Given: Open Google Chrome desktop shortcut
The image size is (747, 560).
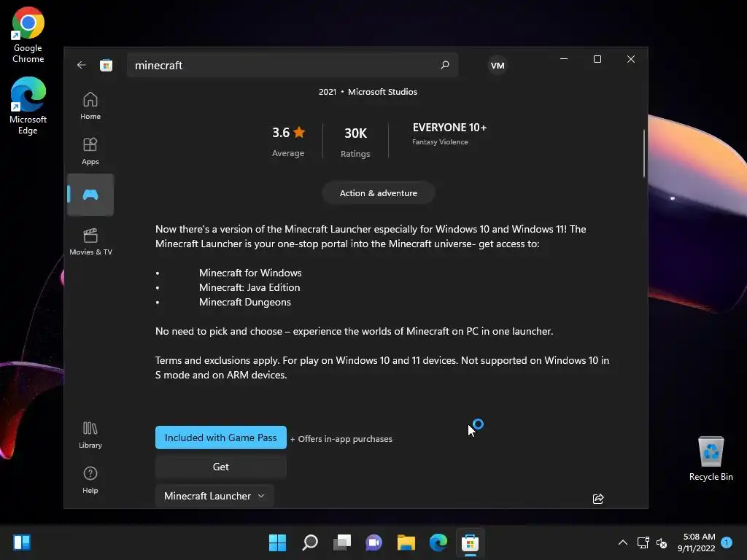Looking at the screenshot, I should [28, 35].
